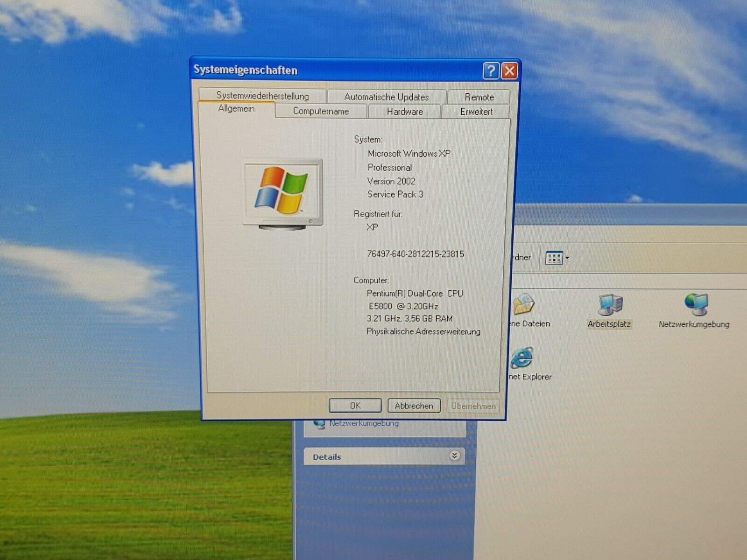This screenshot has width=747, height=560.
Task: Open the Automatische Updates tab
Action: [x=387, y=97]
